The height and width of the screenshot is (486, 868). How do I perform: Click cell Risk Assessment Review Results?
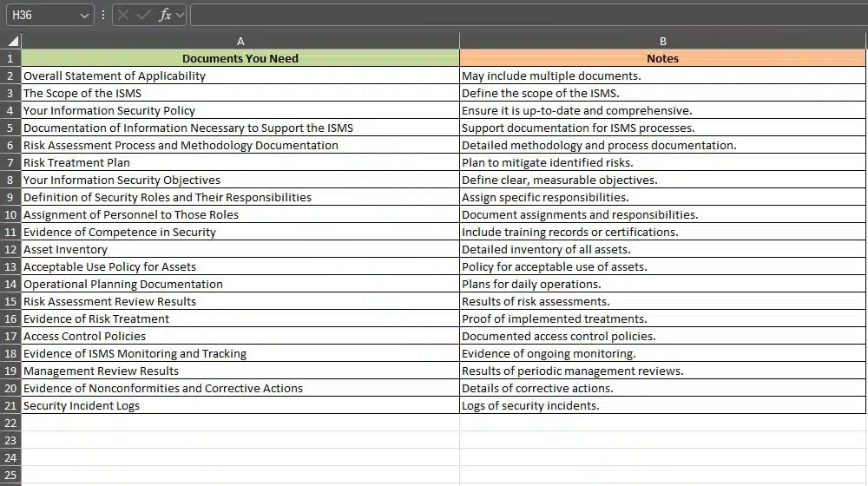click(x=240, y=301)
